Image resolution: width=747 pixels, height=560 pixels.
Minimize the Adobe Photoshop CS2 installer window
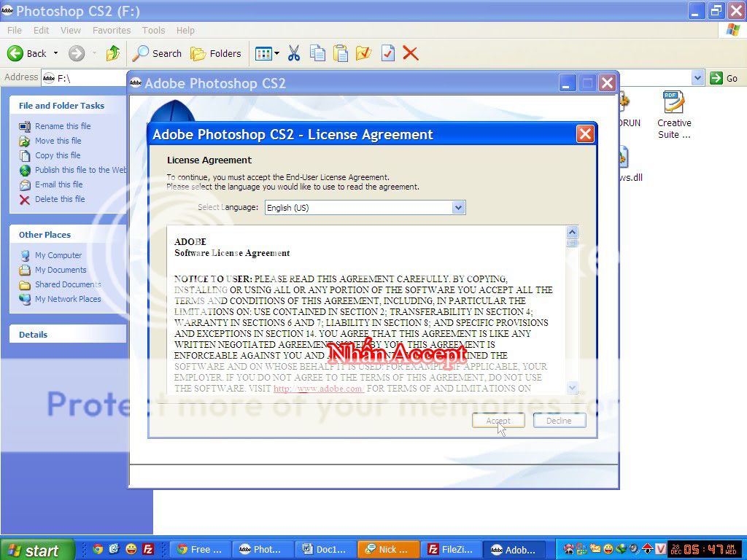(x=568, y=84)
